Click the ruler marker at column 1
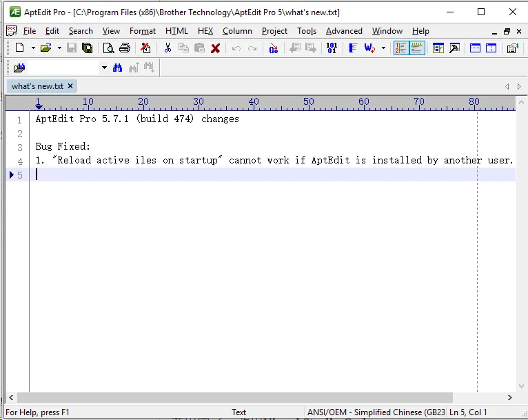528x420 pixels. (x=39, y=106)
